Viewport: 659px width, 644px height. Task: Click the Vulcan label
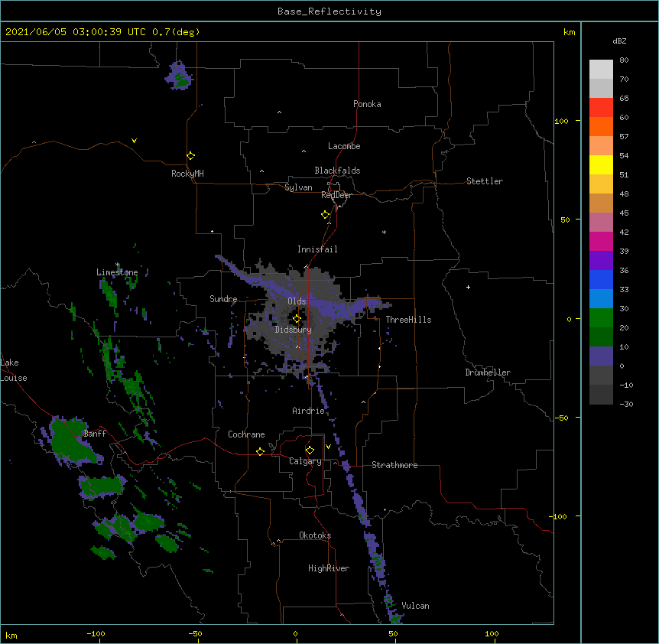(415, 606)
